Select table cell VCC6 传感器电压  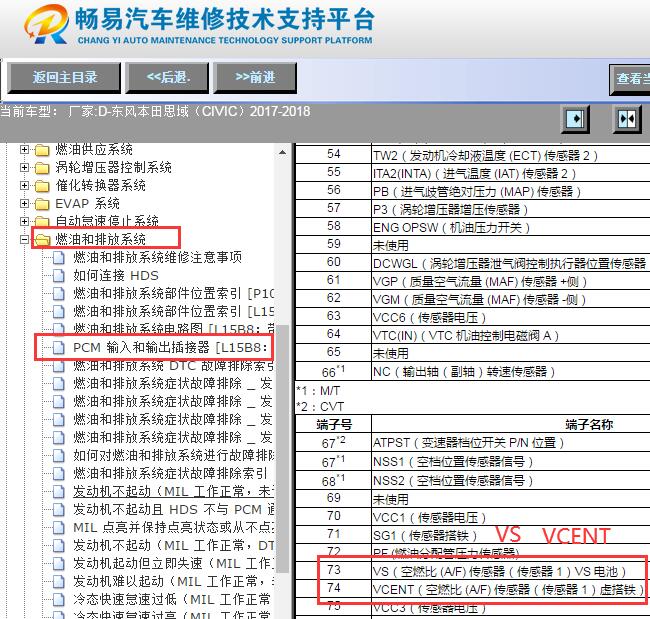point(511,318)
